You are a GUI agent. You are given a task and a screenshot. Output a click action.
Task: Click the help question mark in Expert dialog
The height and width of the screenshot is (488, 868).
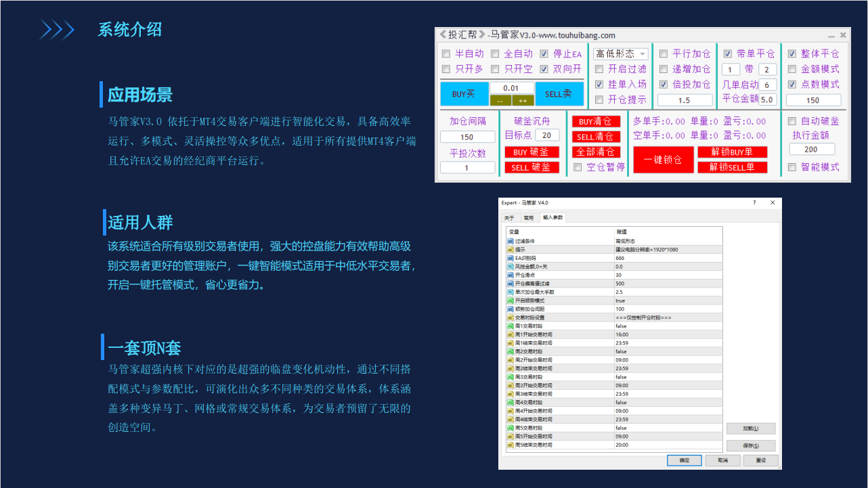coord(754,202)
